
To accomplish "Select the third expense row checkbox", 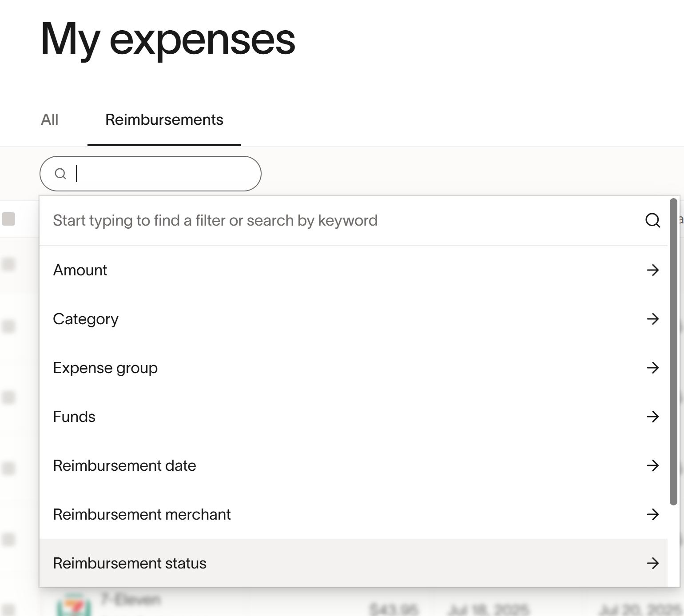I will coord(9,397).
